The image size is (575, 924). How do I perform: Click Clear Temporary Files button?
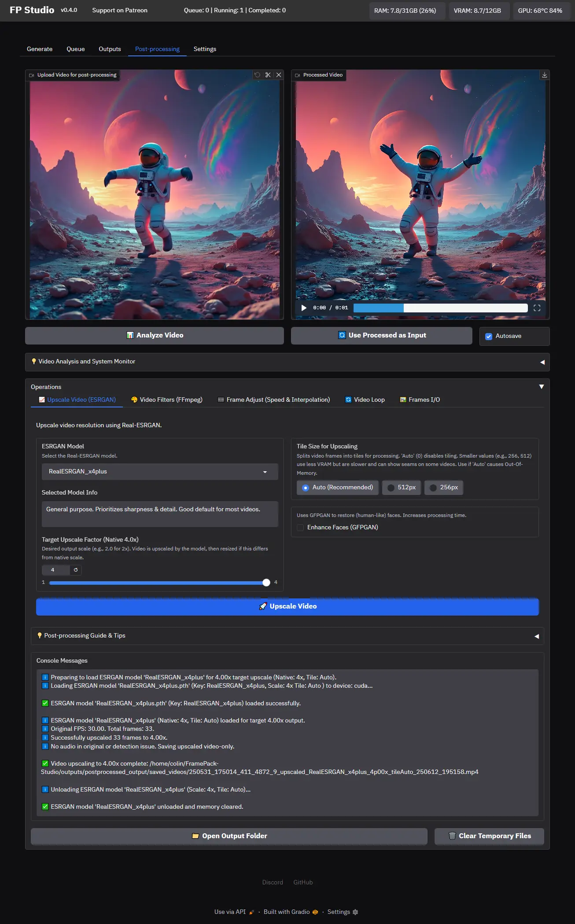click(489, 836)
